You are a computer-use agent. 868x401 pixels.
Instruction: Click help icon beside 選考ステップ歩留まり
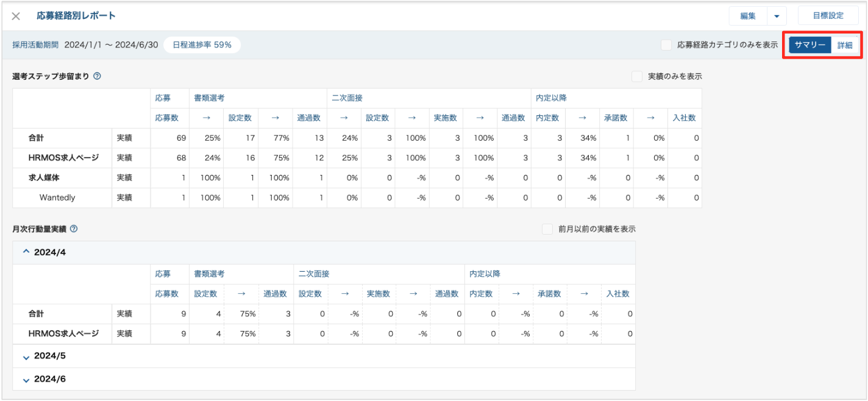coord(97,76)
